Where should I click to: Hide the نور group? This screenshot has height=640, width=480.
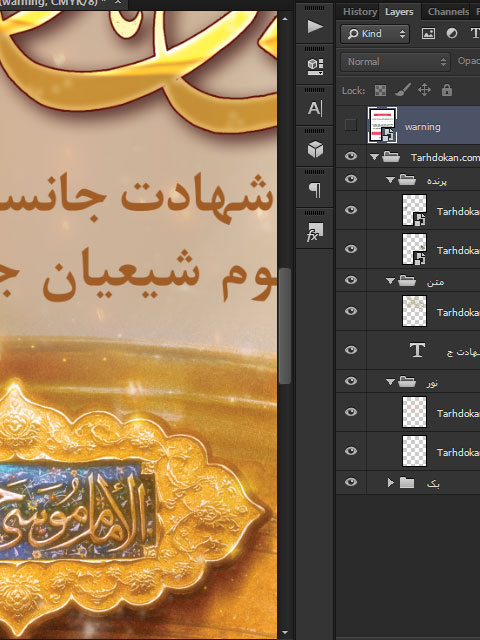coord(351,381)
